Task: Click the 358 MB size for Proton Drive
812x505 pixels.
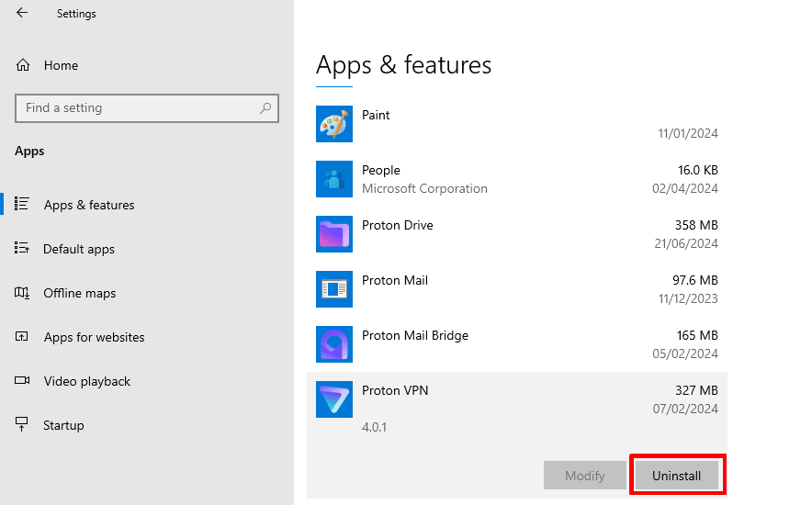Action: (696, 225)
